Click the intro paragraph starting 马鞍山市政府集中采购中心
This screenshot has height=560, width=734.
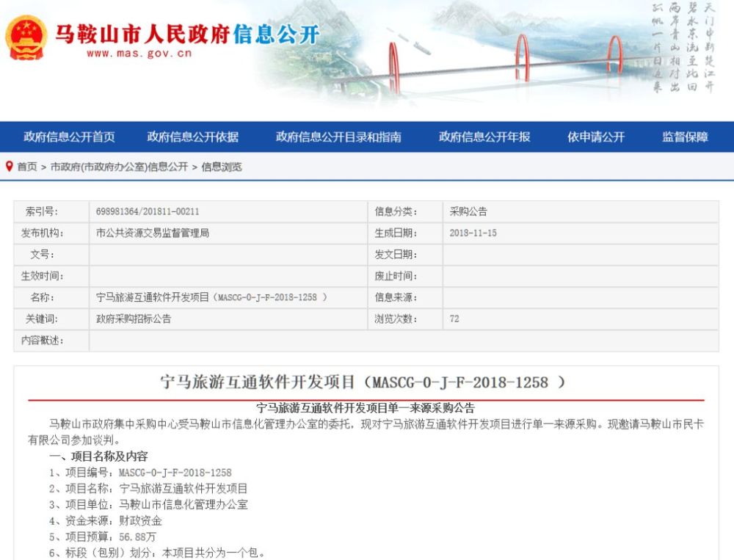(x=366, y=432)
